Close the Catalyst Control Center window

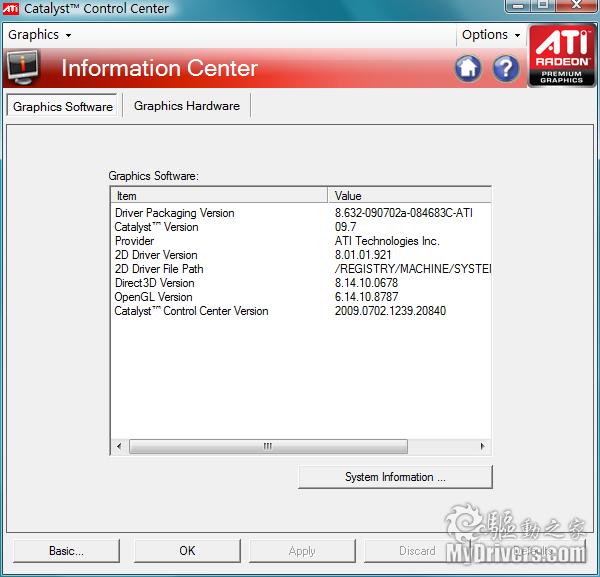pyautogui.click(x=576, y=5)
